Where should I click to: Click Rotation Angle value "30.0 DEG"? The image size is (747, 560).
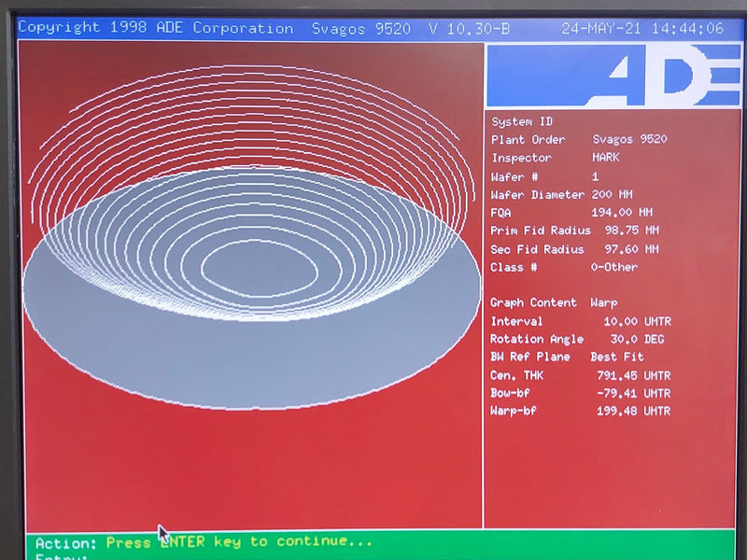coord(637,339)
